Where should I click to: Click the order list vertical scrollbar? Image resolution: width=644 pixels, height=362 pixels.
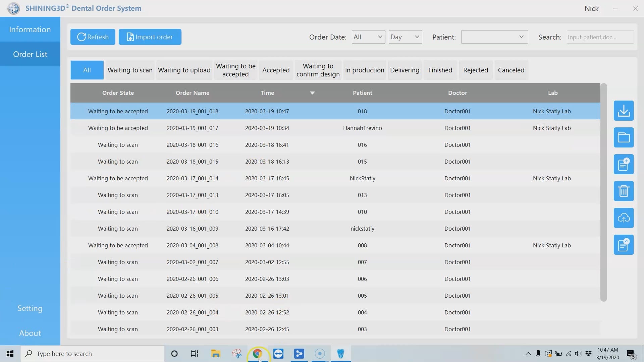(603, 192)
